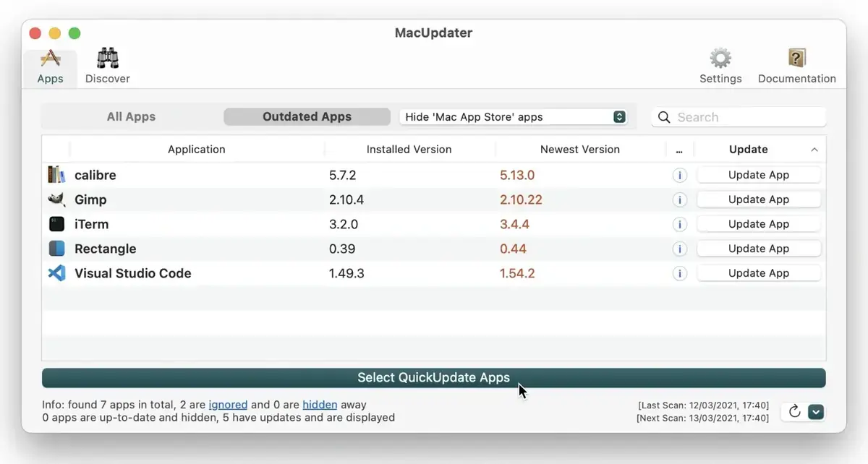Open Settings via the gear icon
The height and width of the screenshot is (464, 868).
click(720, 58)
